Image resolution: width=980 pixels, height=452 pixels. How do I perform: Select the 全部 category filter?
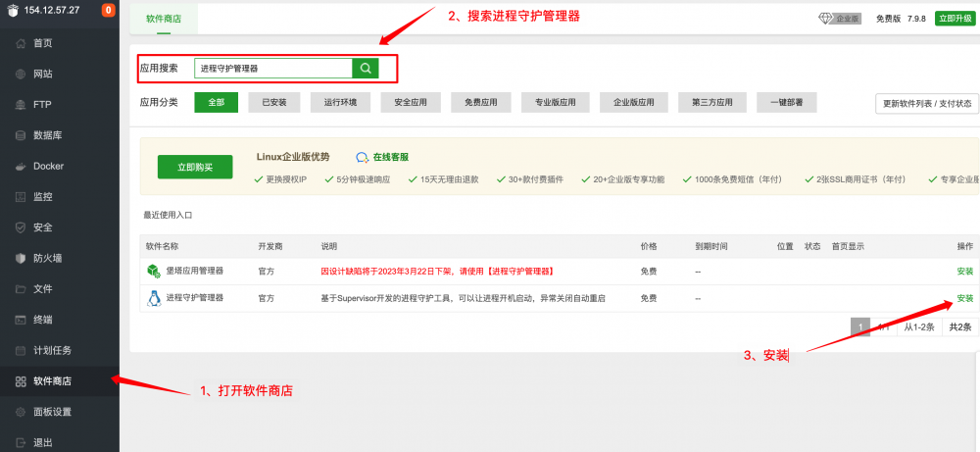click(x=216, y=102)
